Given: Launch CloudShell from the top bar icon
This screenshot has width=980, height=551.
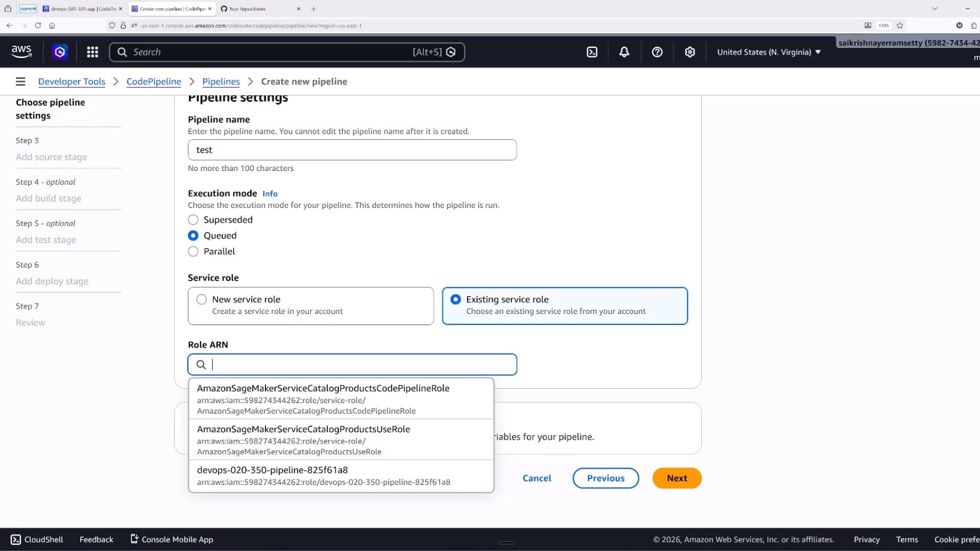Looking at the screenshot, I should 592,52.
